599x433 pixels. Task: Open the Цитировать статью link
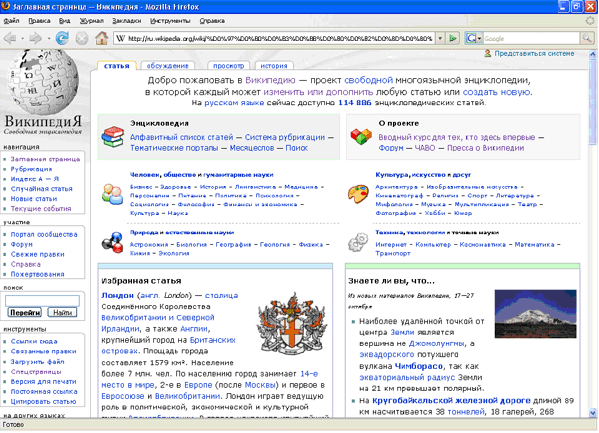coord(43,401)
